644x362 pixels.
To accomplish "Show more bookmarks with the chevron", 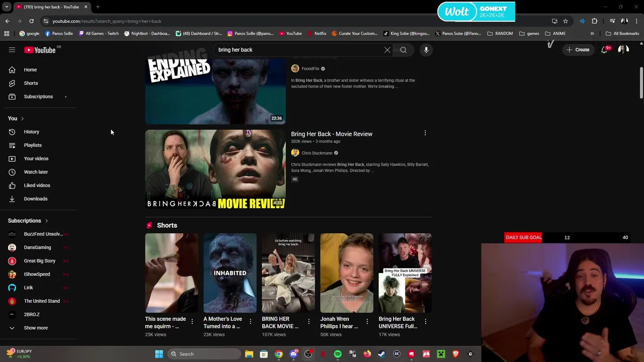I will (592, 34).
